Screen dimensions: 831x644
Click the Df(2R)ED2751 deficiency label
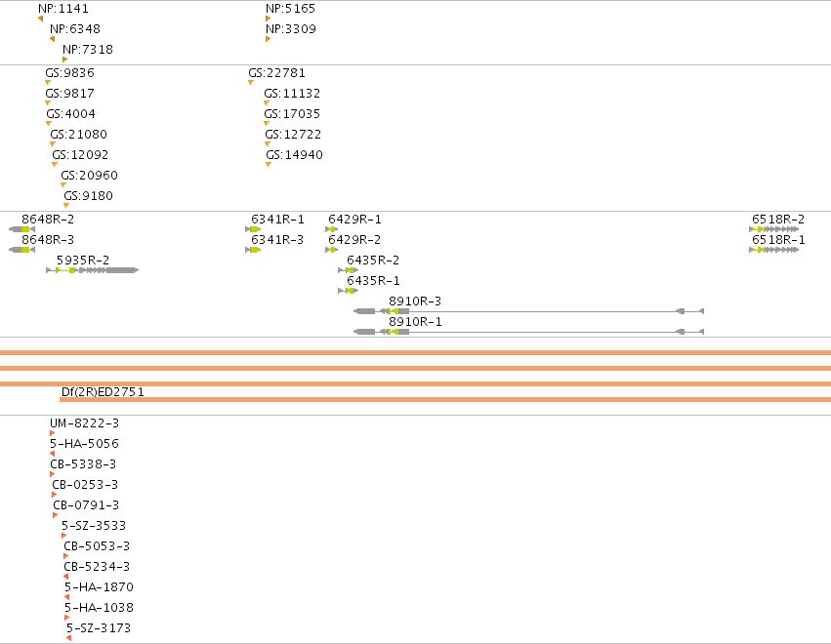click(x=103, y=392)
